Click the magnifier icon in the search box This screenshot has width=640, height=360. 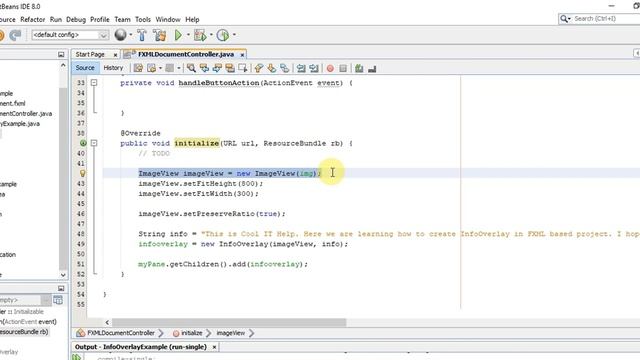point(564,19)
